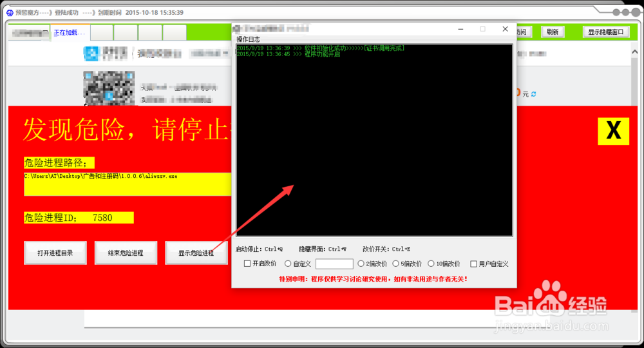Switch to the 正在加载 tab
Screen dimensions: 644x348
(x=69, y=32)
